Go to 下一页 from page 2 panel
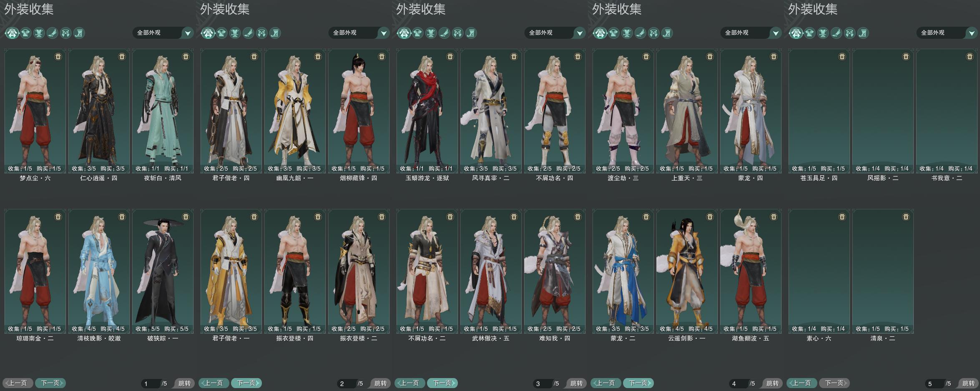The height and width of the screenshot is (391, 980). pyautogui.click(x=246, y=383)
